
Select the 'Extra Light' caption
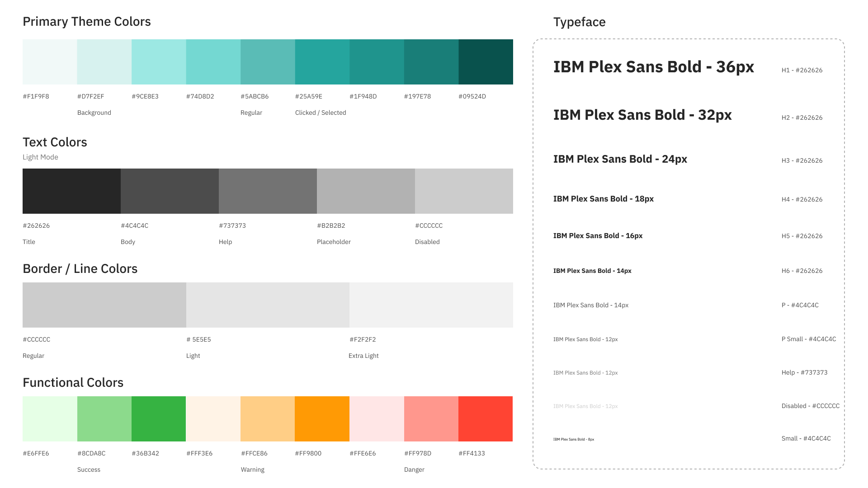pyautogui.click(x=363, y=356)
